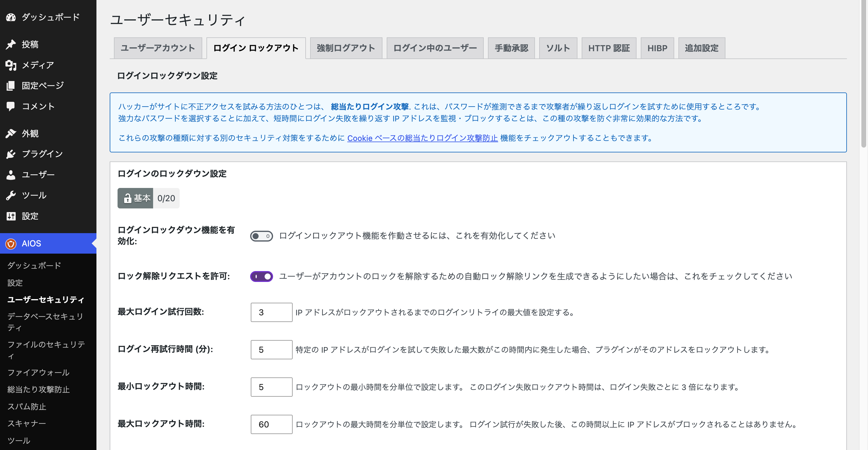Click the comment bubble icon beside コメント

[x=11, y=106]
